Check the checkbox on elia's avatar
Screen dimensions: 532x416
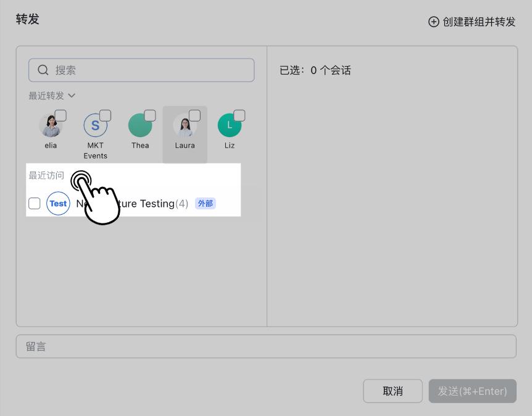(x=60, y=115)
